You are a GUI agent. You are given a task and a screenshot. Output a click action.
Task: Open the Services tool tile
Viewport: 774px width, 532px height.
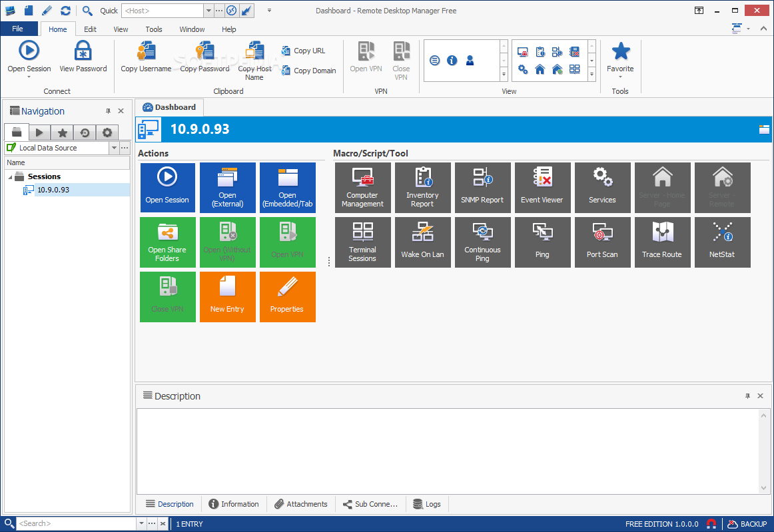(603, 188)
